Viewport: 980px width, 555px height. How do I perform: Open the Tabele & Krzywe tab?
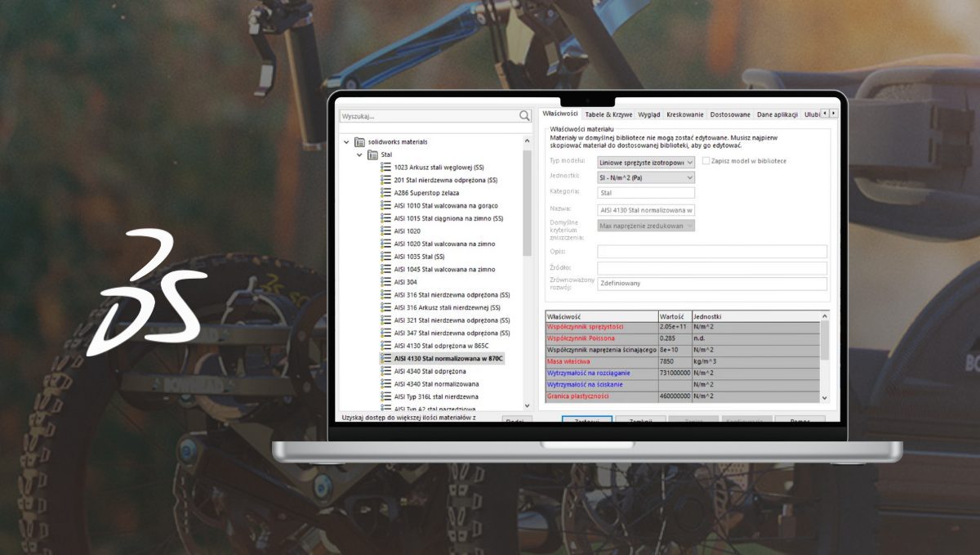pyautogui.click(x=608, y=115)
